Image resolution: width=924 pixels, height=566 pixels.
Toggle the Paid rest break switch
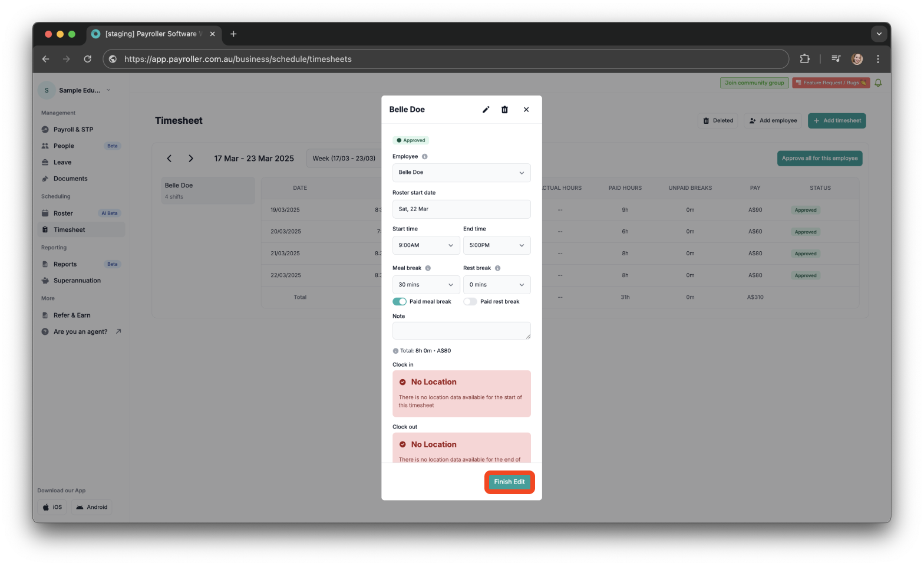pos(470,302)
